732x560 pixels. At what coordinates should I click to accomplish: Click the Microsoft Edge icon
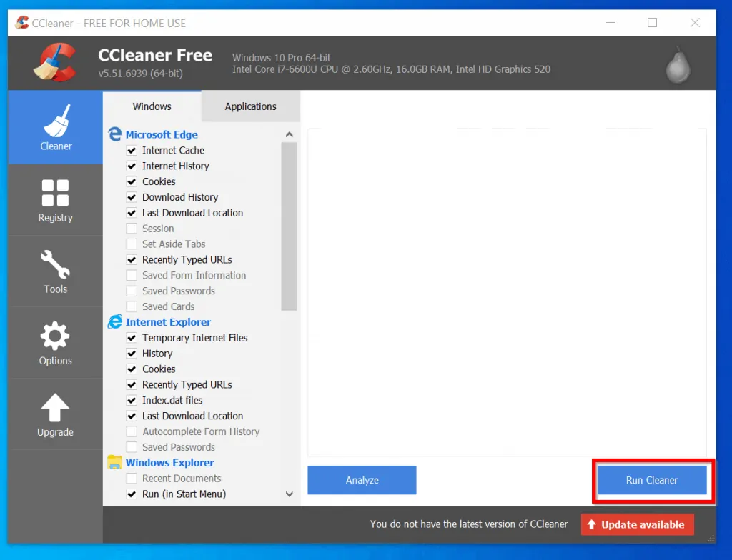click(x=115, y=134)
